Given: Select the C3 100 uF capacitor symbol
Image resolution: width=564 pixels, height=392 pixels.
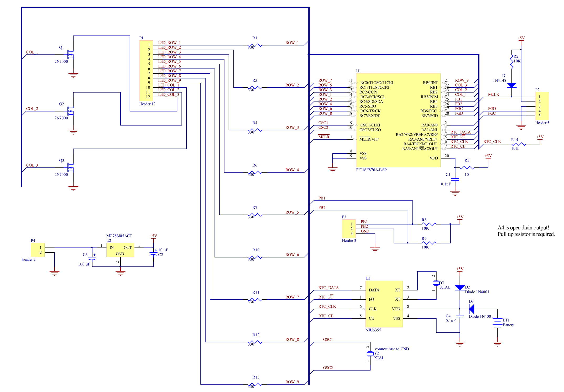Looking at the screenshot, I should point(92,258).
